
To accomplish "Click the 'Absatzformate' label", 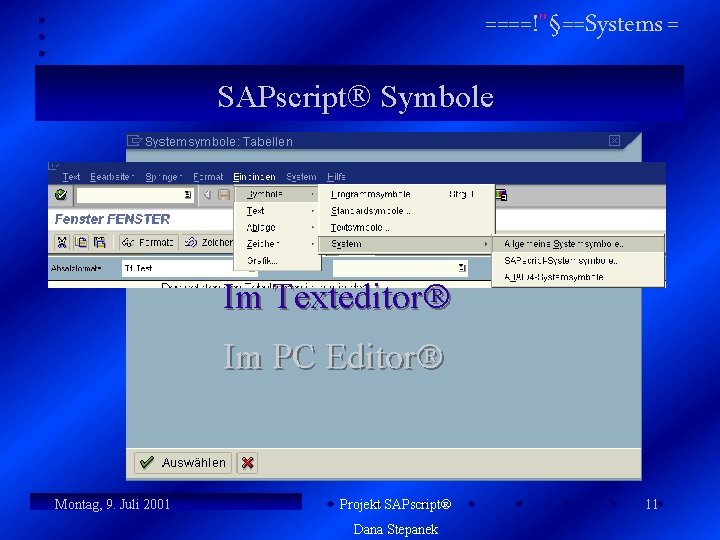I will coord(76,268).
